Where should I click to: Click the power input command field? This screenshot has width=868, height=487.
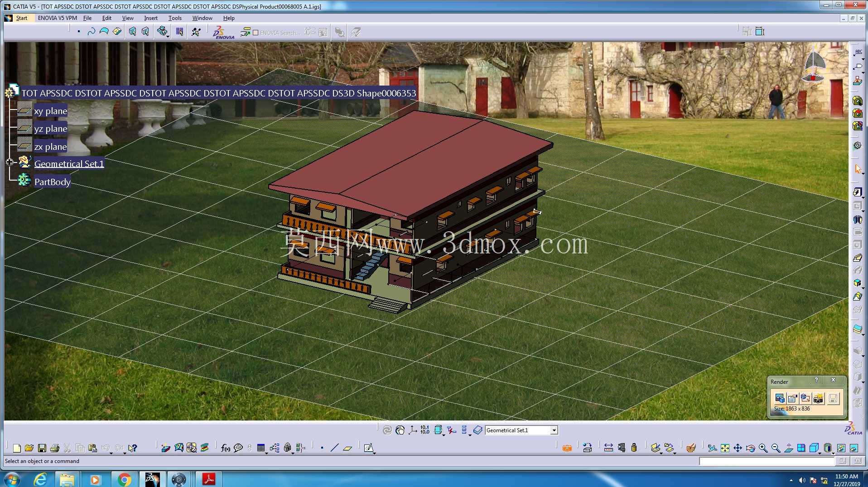[767, 461]
